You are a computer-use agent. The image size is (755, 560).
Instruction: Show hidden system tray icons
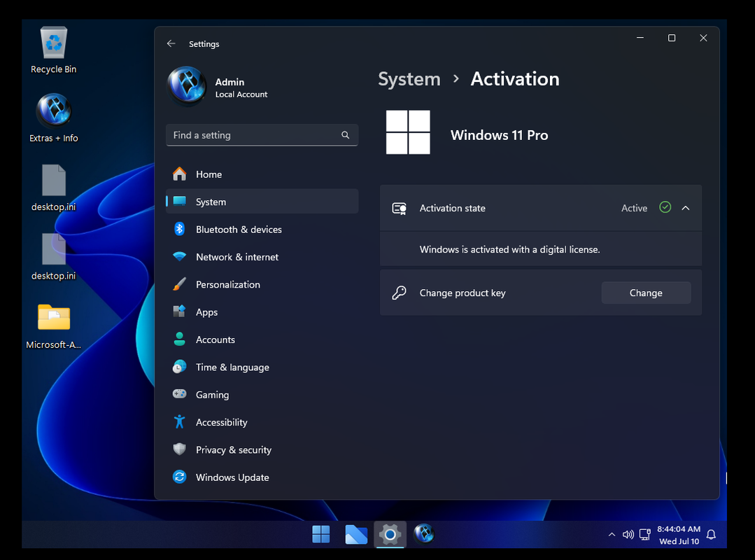click(612, 535)
